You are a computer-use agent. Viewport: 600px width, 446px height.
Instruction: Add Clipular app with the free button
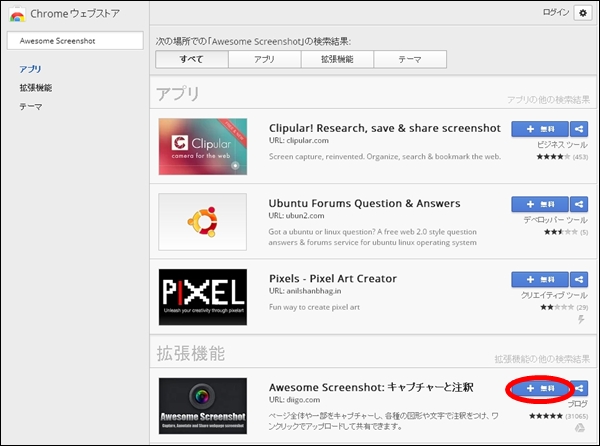[540, 129]
